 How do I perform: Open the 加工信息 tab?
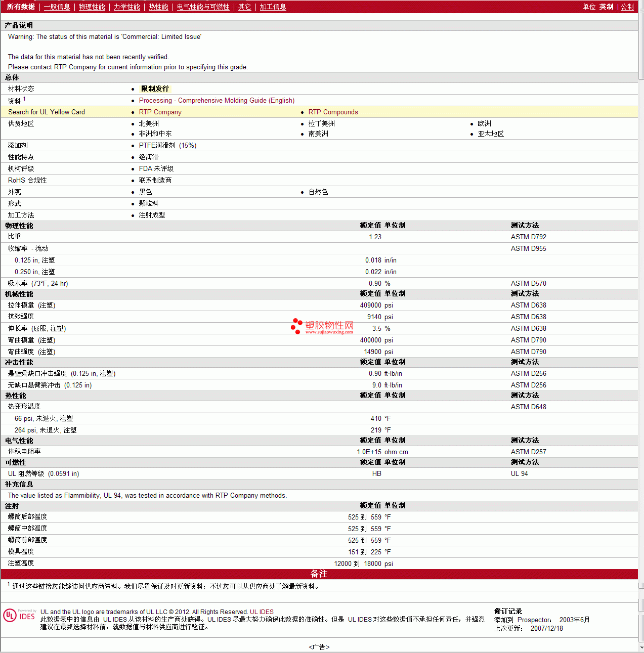pyautogui.click(x=273, y=7)
